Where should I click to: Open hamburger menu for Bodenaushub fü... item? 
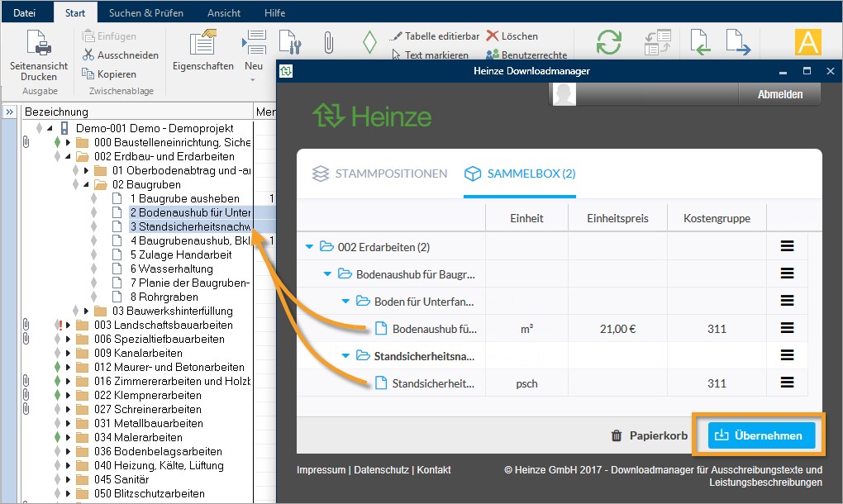click(x=787, y=328)
